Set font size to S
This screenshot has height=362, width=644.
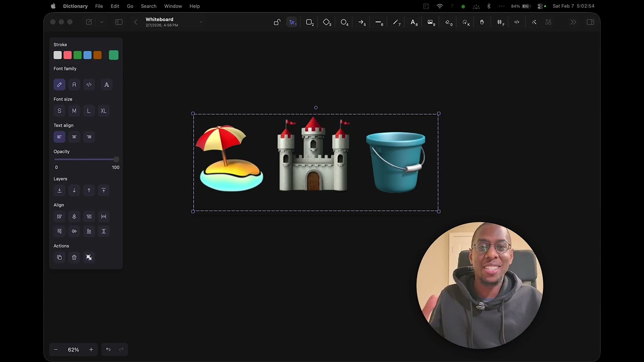[59, 111]
